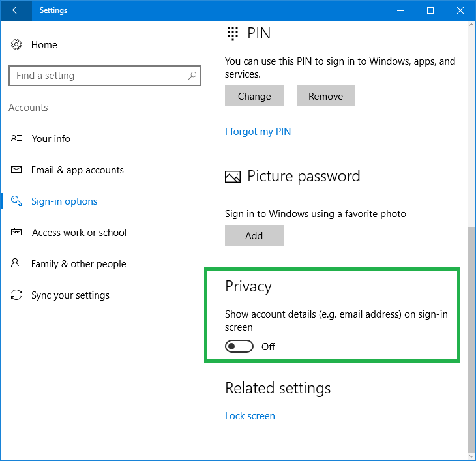Open Home settings page

tap(44, 45)
